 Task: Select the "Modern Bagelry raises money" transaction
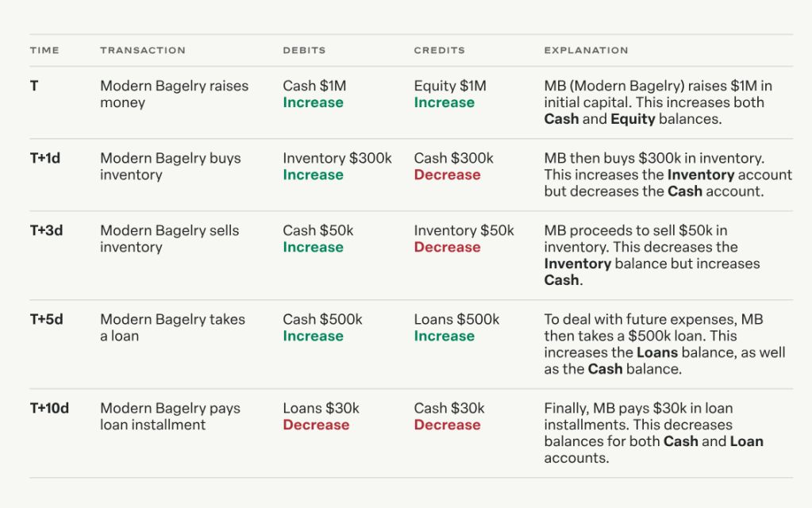click(x=174, y=94)
